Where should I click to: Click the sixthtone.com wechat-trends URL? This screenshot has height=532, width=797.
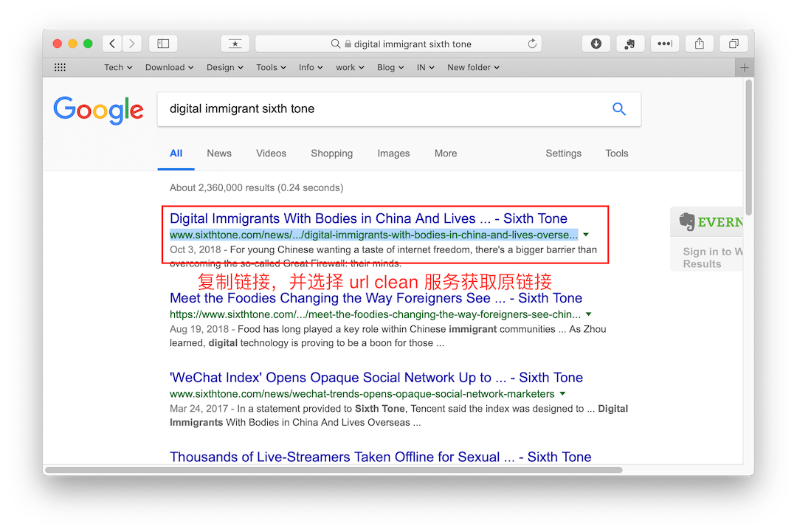(362, 394)
